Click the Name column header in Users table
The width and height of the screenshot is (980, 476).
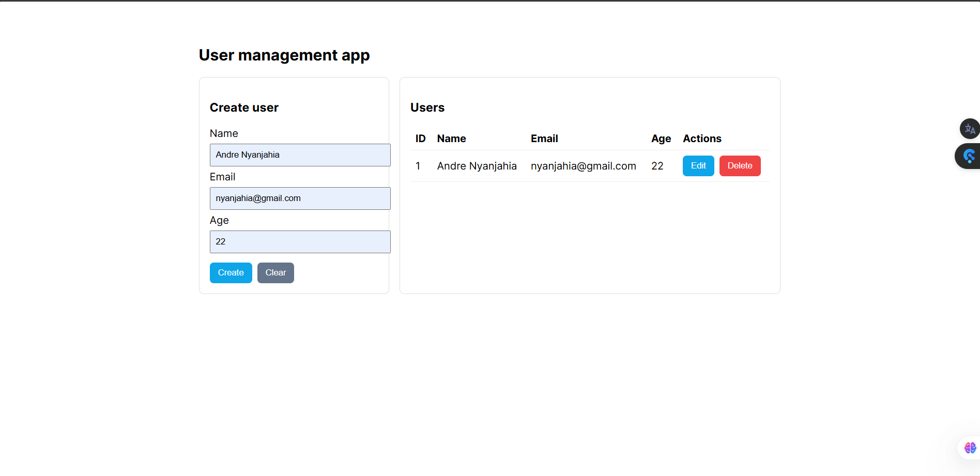[451, 139]
